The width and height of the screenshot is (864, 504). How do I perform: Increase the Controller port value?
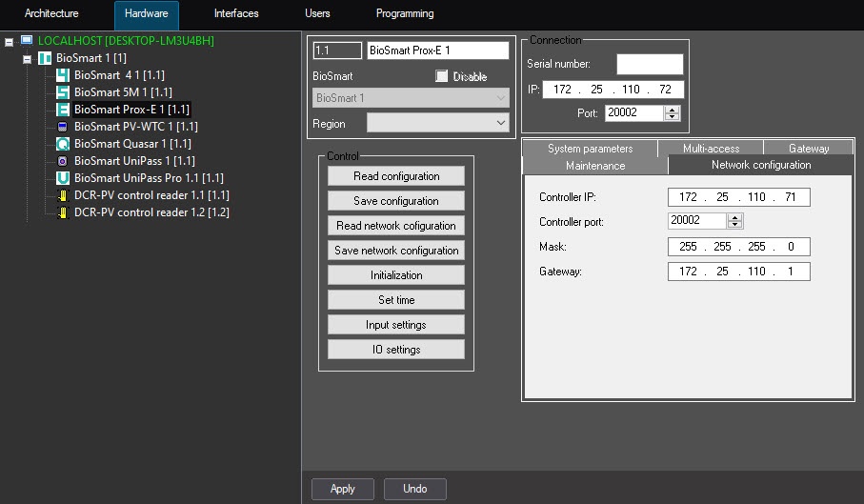click(x=734, y=217)
